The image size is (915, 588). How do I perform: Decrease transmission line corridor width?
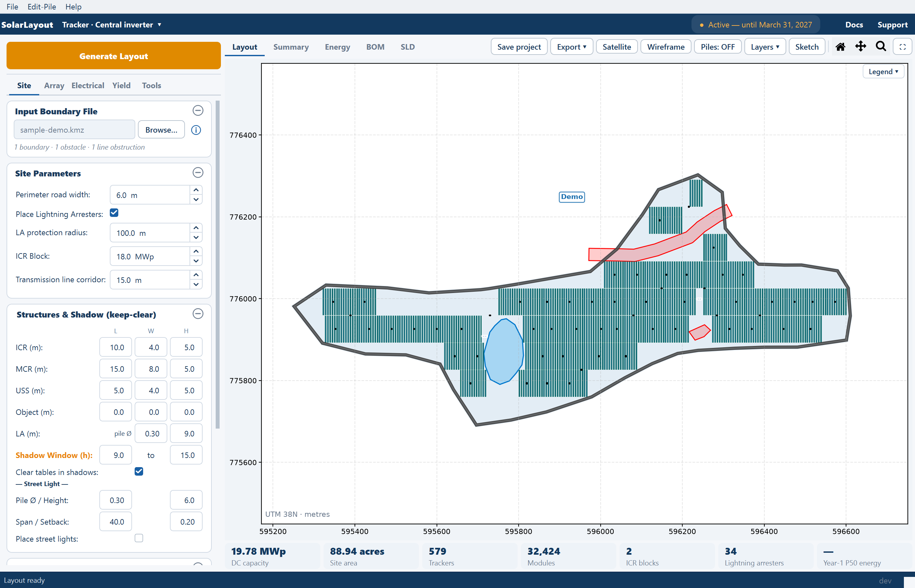pos(196,284)
